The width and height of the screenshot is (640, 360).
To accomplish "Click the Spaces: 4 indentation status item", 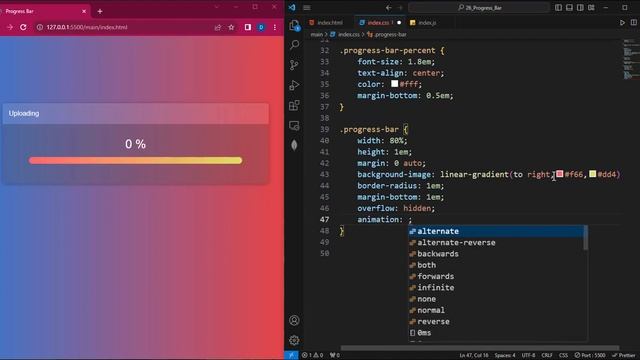I will pyautogui.click(x=505, y=356).
